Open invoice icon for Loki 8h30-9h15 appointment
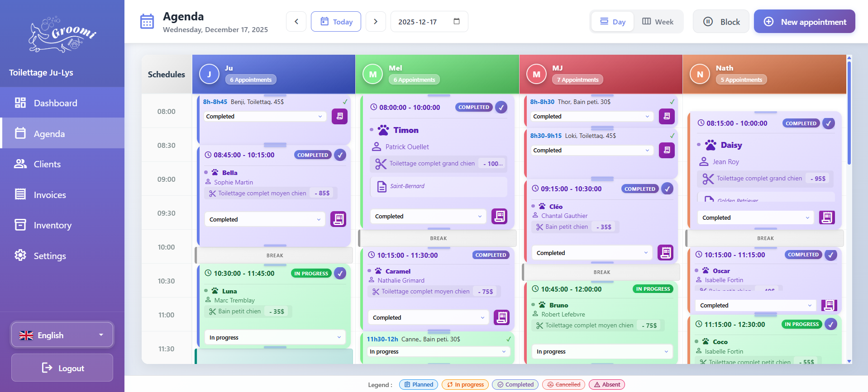This screenshot has width=868, height=392. click(667, 150)
